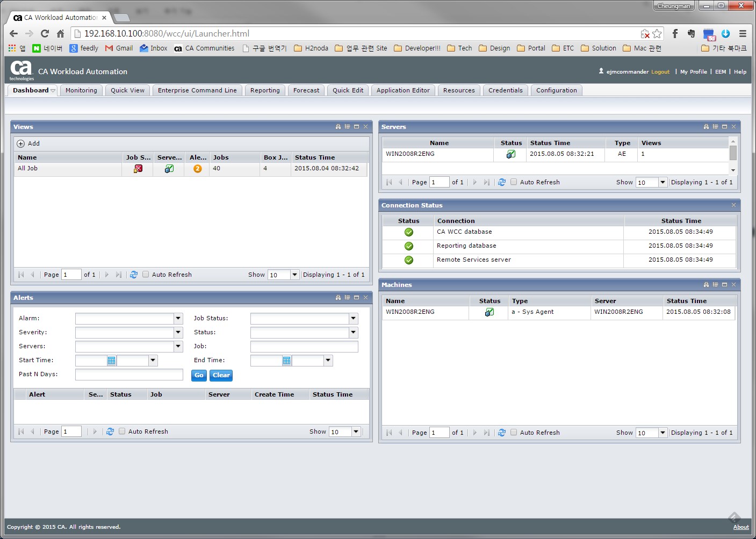Expand the Dashboard tab dropdown arrow

click(53, 91)
